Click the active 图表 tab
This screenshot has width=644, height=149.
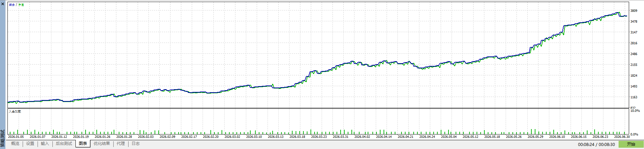(x=83, y=144)
